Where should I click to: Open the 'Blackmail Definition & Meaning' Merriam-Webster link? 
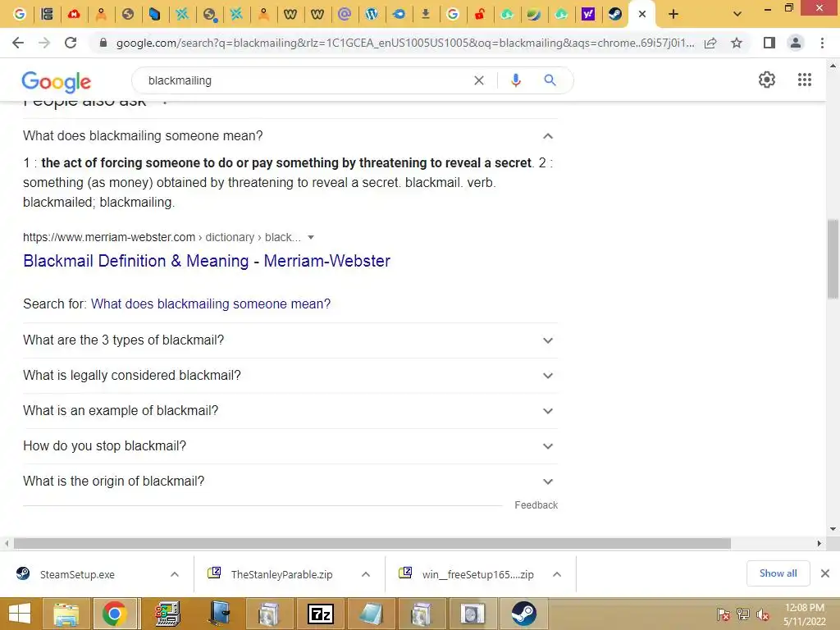(x=207, y=261)
